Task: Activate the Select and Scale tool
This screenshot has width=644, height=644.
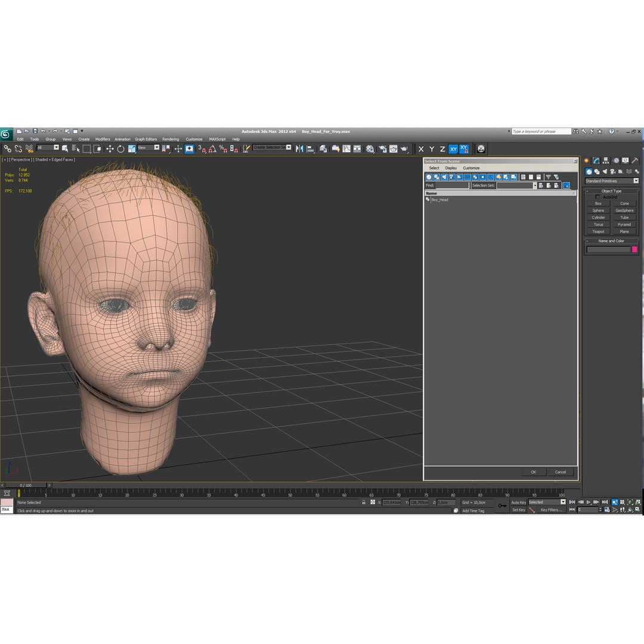Action: [x=131, y=148]
